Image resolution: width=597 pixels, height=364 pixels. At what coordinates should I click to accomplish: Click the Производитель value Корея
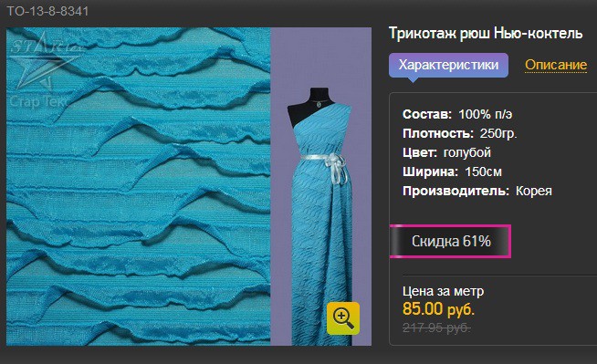534,191
